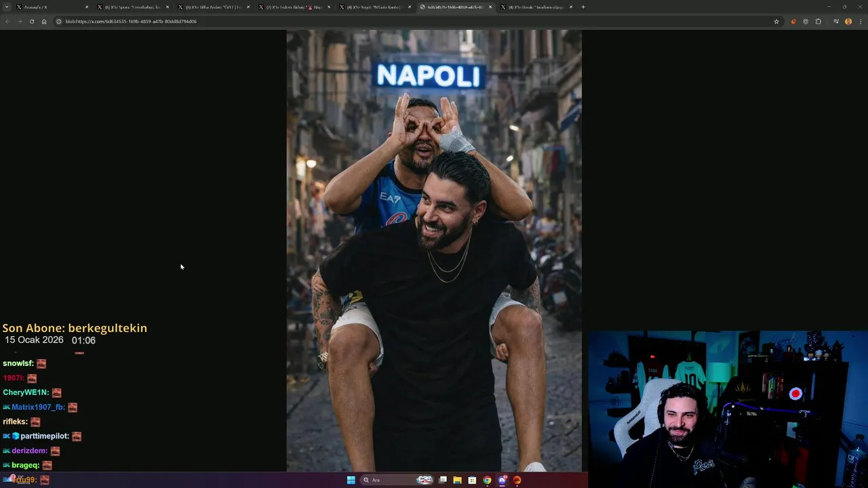
Task: Switch to the fifth X tab
Action: pos(374,7)
